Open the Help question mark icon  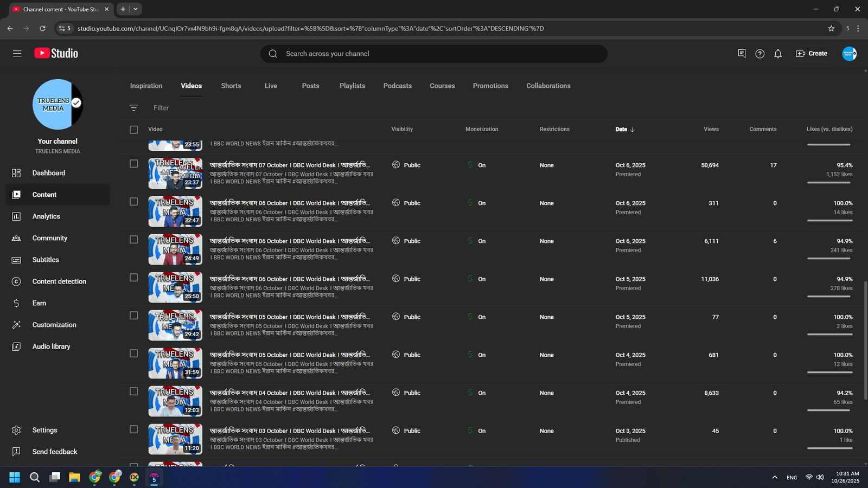759,54
